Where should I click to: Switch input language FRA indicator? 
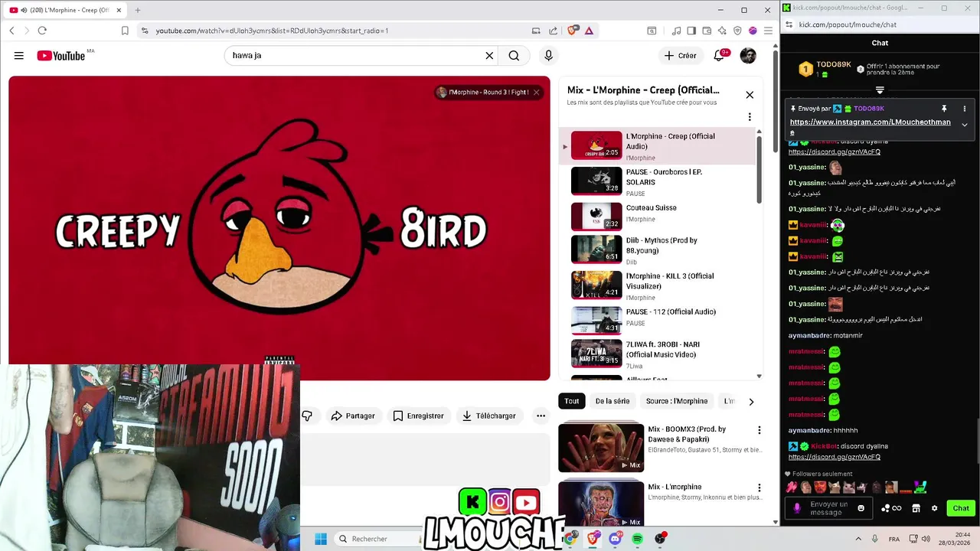894,539
